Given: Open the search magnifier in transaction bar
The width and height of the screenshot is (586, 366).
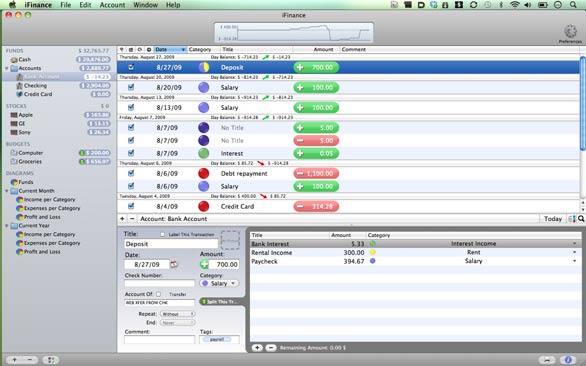Looking at the screenshot, I should 581,219.
